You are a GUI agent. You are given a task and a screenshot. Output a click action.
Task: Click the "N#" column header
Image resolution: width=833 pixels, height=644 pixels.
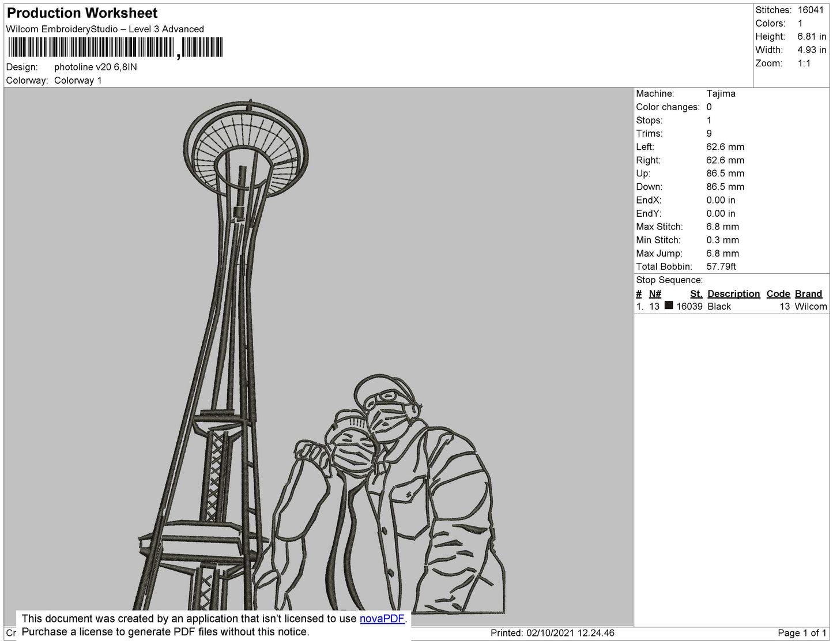point(655,294)
